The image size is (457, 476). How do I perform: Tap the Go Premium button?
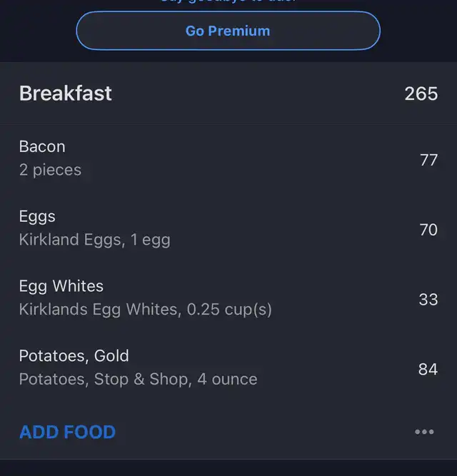coord(228,31)
